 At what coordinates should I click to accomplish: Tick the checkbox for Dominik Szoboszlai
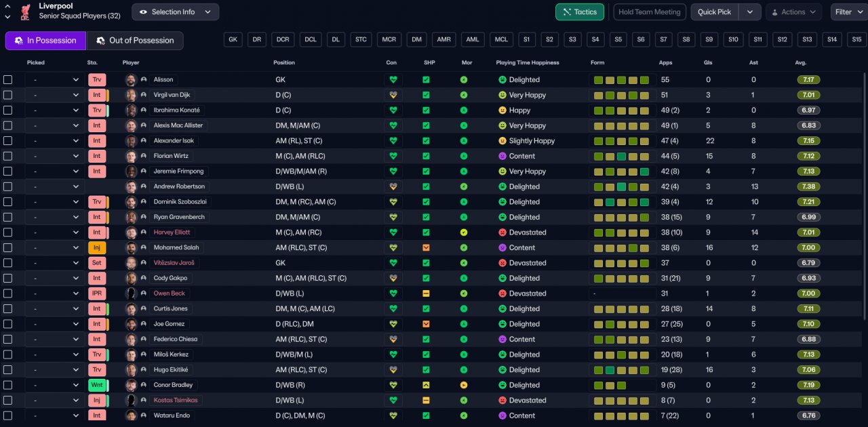point(7,202)
